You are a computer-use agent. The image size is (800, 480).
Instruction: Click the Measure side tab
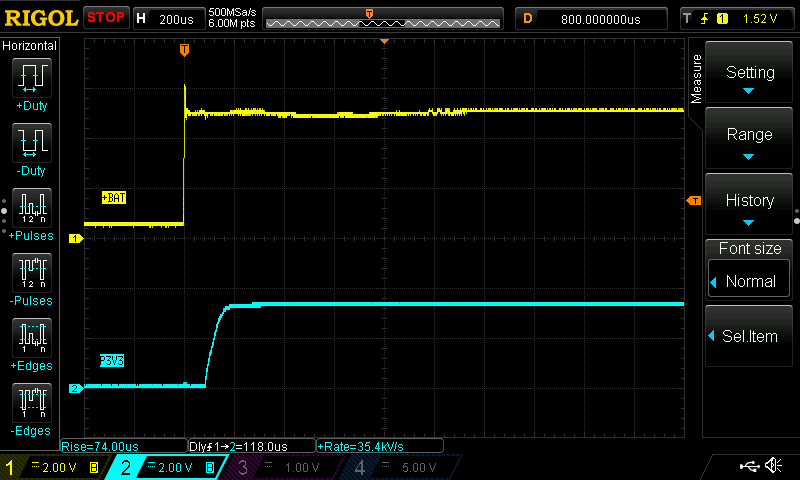[x=696, y=79]
